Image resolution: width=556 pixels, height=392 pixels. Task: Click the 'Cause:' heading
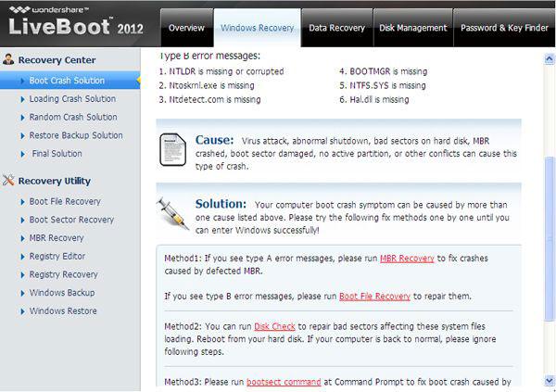(x=215, y=140)
